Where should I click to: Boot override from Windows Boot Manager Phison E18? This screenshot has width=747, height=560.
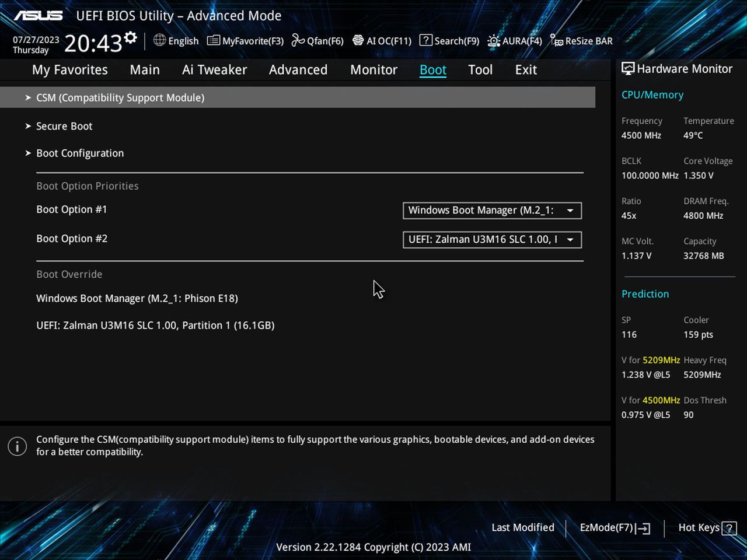137,298
